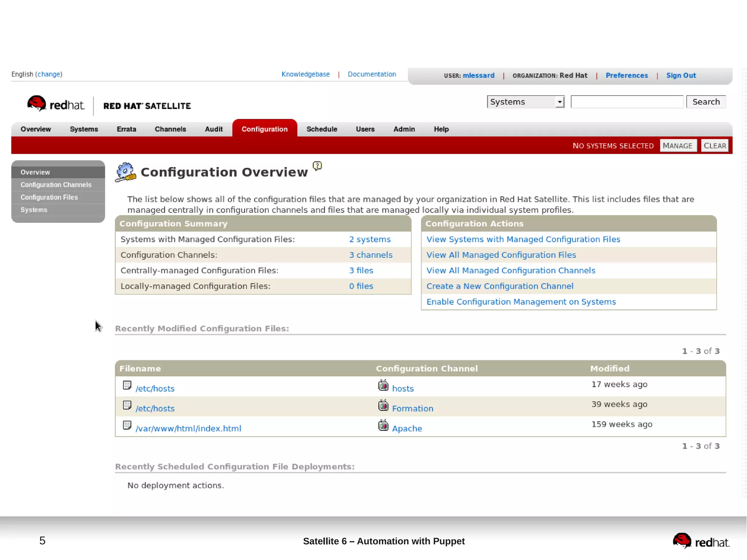Select Configuration Channels in the sidebar

click(56, 185)
